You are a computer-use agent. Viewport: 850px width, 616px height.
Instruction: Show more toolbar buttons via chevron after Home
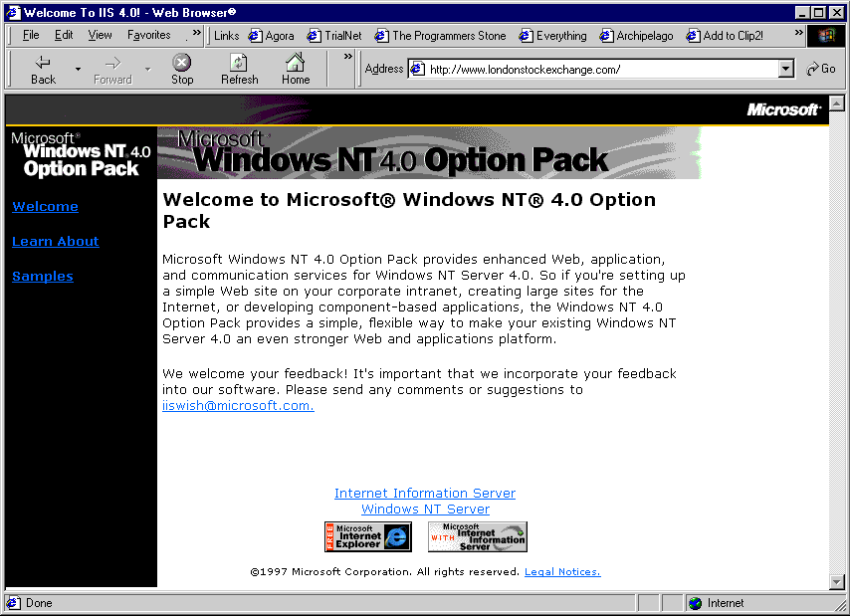pyautogui.click(x=348, y=57)
